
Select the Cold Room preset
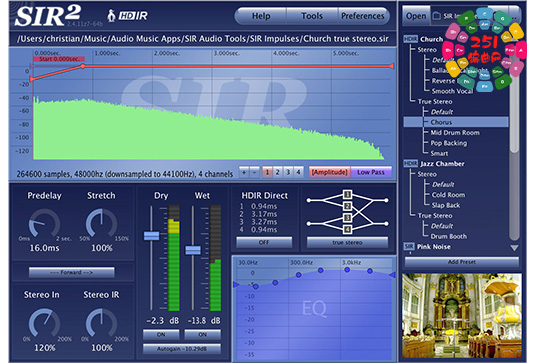pyautogui.click(x=448, y=195)
